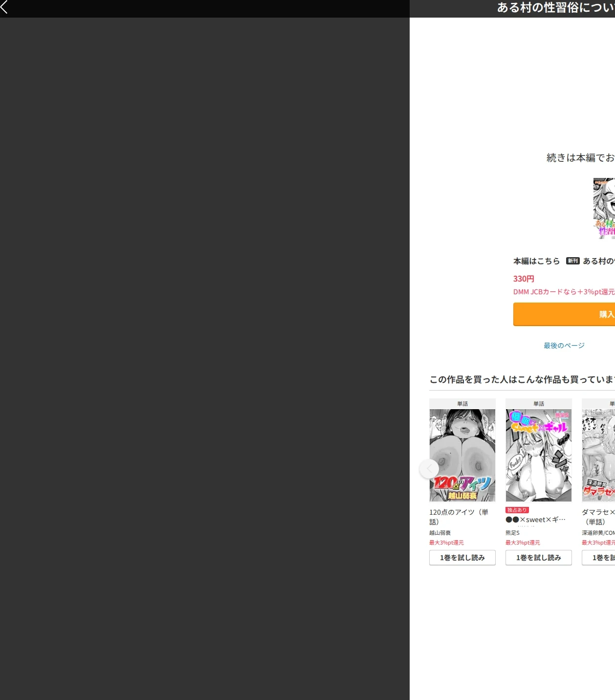Image resolution: width=615 pixels, height=700 pixels.
Task: Click the DMM JCBカード point return text
Action: coord(564,292)
